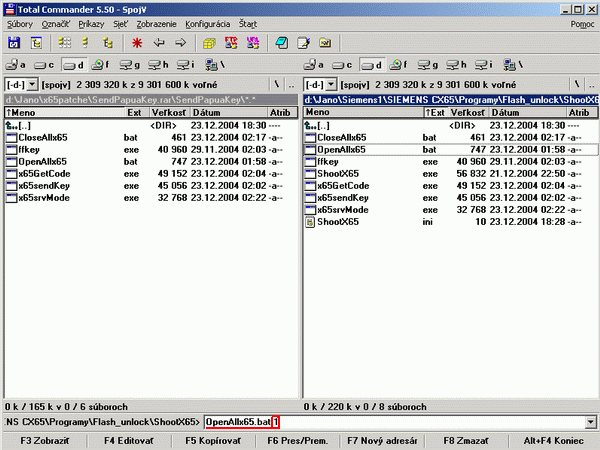Image resolution: width=600 pixels, height=450 pixels.
Task: Go back with left arrow icon
Action: click(159, 42)
